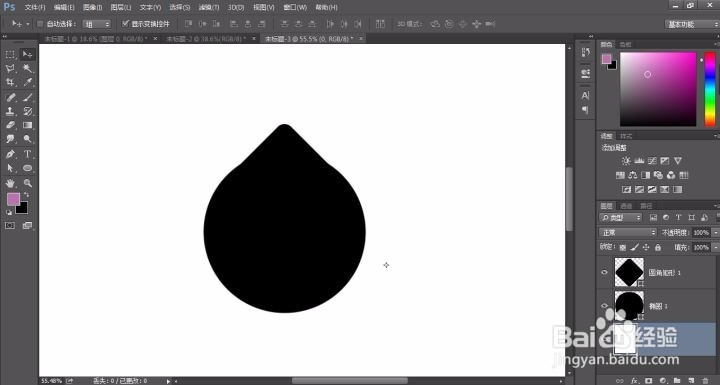This screenshot has width=720, height=385.
Task: Select the Lasso tool
Action: (10, 68)
